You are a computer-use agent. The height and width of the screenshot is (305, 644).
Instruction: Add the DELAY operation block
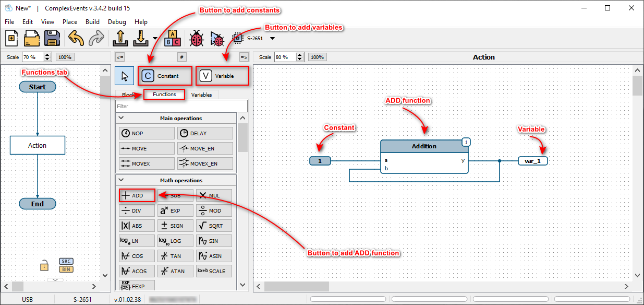(x=205, y=133)
